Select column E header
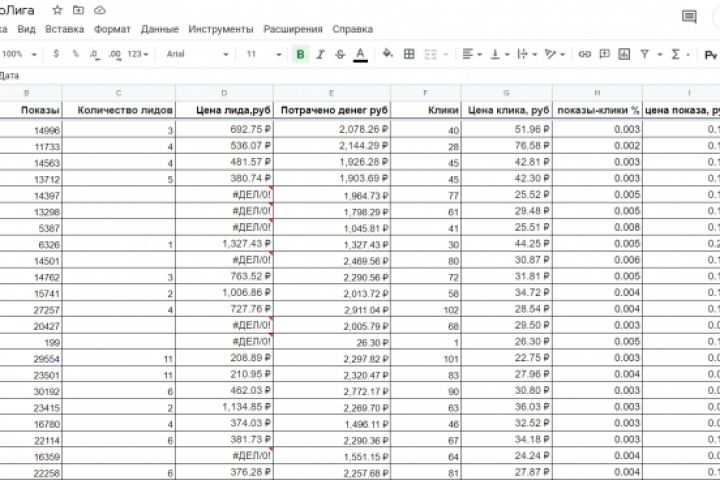Viewport: 720px width, 480px height. tap(332, 93)
